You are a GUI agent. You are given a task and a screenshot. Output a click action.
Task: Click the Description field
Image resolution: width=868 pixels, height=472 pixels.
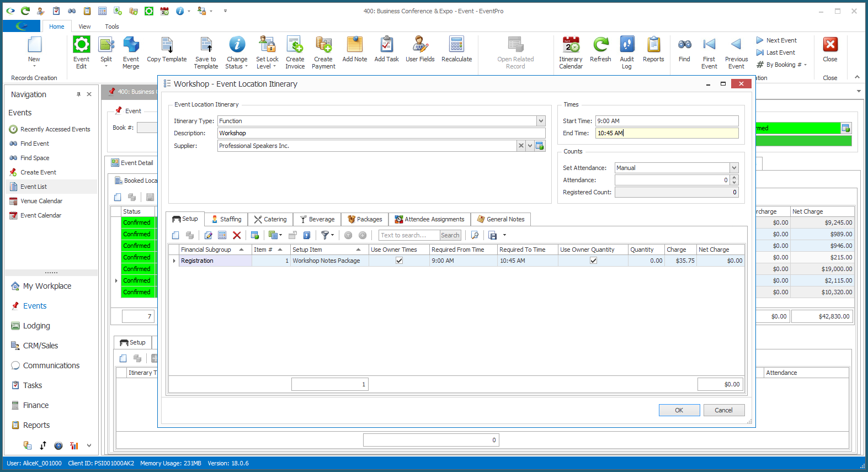click(x=381, y=133)
